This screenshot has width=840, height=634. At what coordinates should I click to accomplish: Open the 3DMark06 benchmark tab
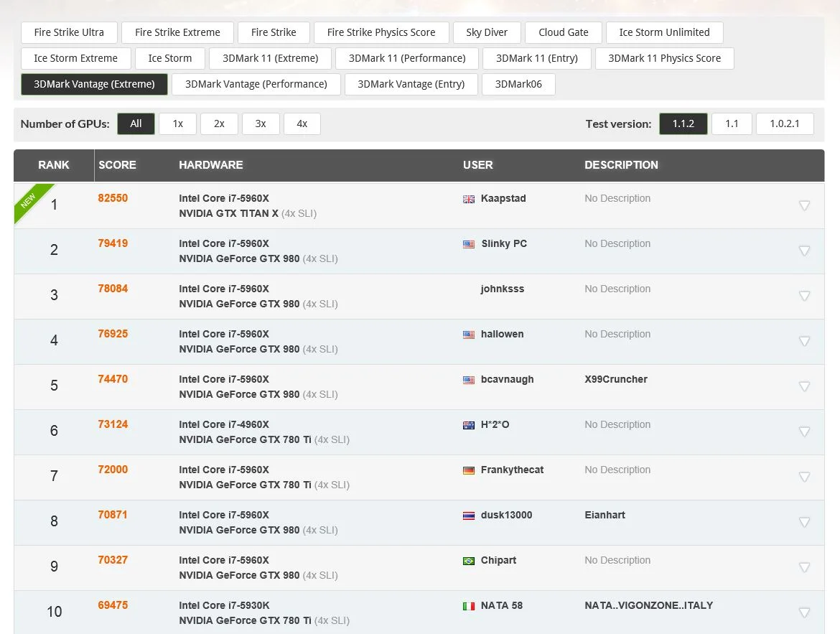pyautogui.click(x=518, y=84)
